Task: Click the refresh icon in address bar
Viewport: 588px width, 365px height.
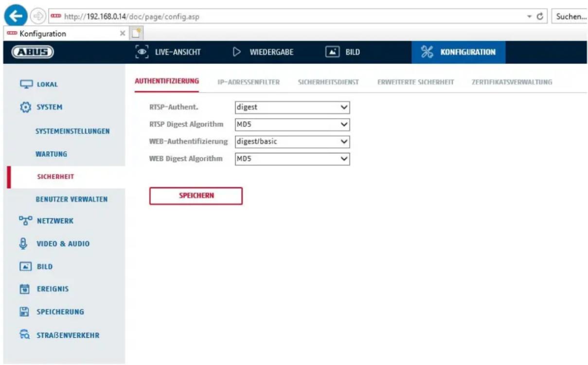Action: (539, 17)
